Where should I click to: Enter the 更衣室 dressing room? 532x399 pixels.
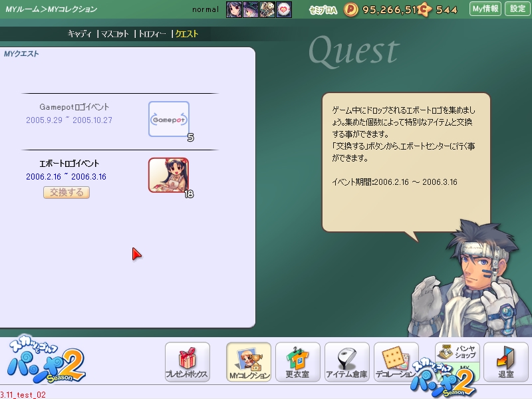[297, 362]
